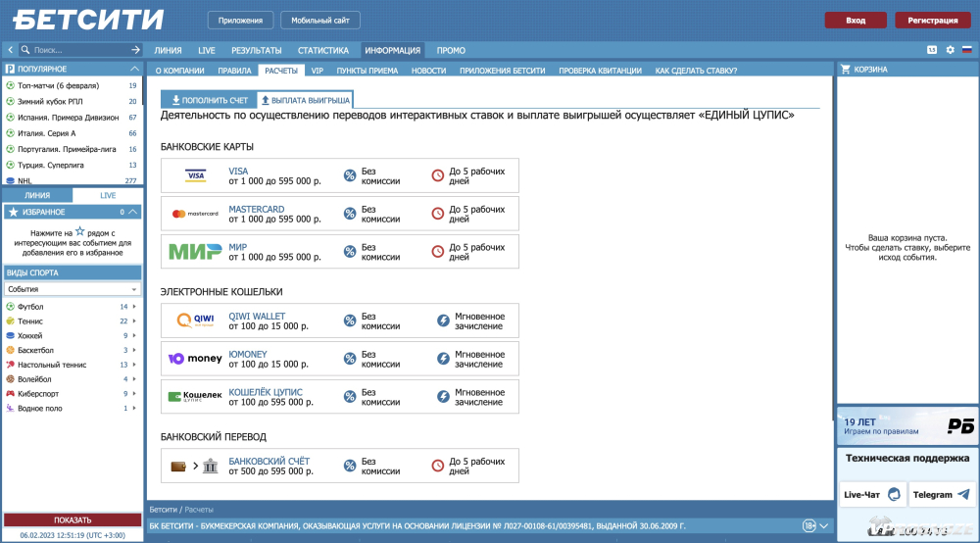This screenshot has height=543, width=980.
Task: Click the Telegram paper plane icon
Action: (x=963, y=494)
